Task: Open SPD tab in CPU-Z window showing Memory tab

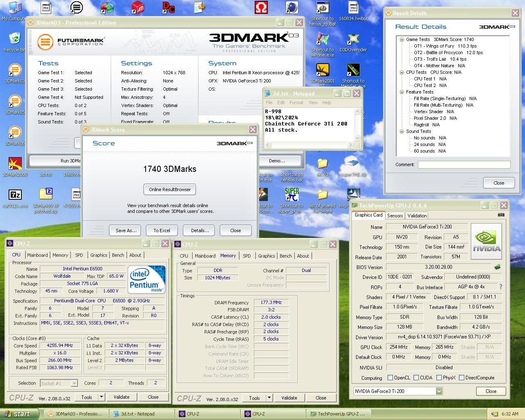Action: (x=247, y=256)
